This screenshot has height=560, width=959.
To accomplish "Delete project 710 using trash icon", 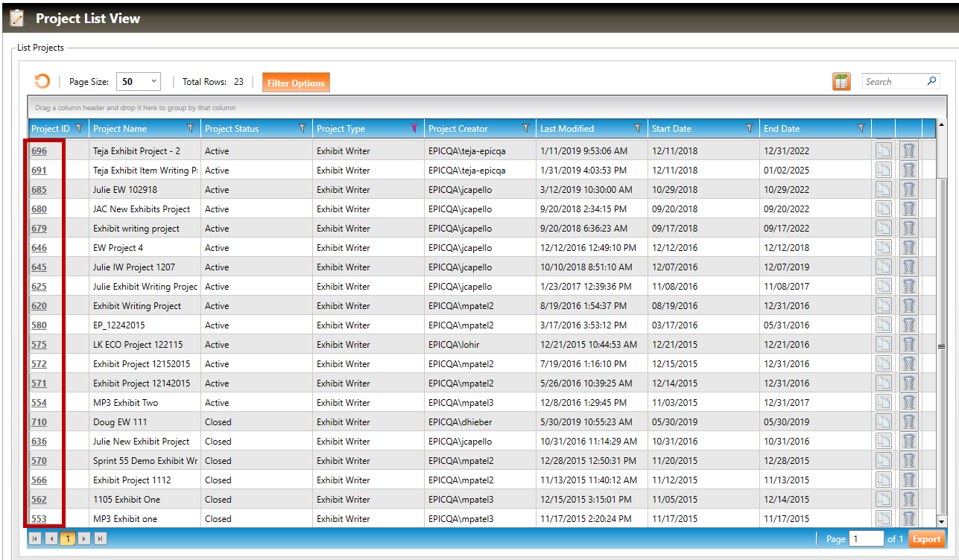I will click(908, 421).
